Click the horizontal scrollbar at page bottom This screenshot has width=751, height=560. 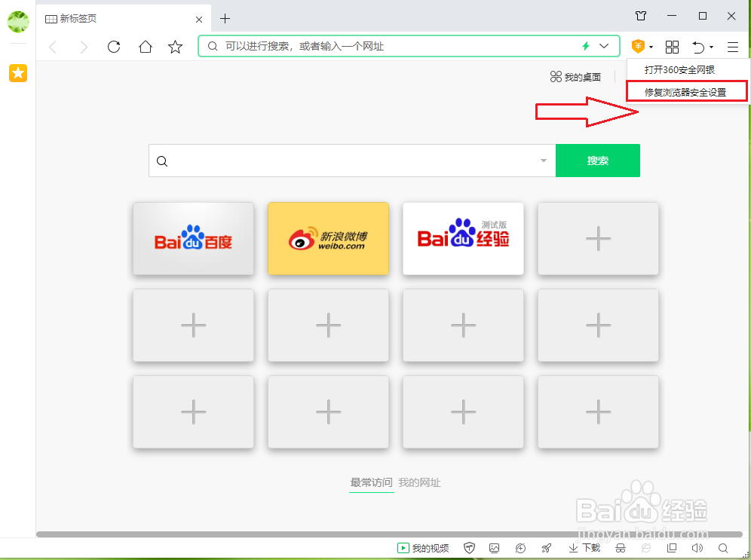click(x=389, y=534)
